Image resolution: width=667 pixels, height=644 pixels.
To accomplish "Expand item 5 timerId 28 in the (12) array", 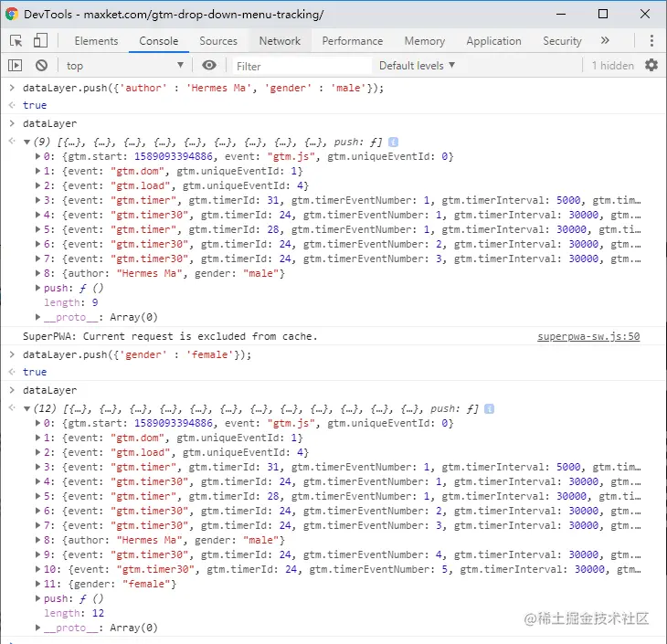I will (x=37, y=496).
